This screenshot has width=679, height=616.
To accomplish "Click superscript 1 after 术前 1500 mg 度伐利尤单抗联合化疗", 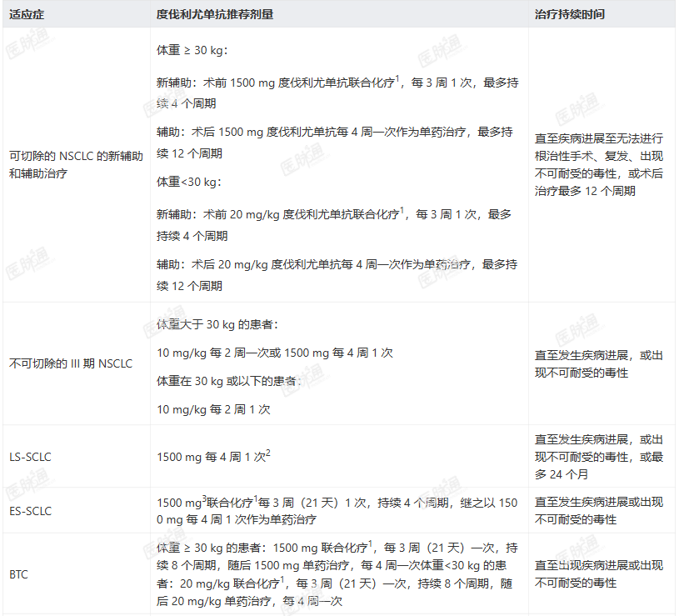I will pyautogui.click(x=397, y=78).
